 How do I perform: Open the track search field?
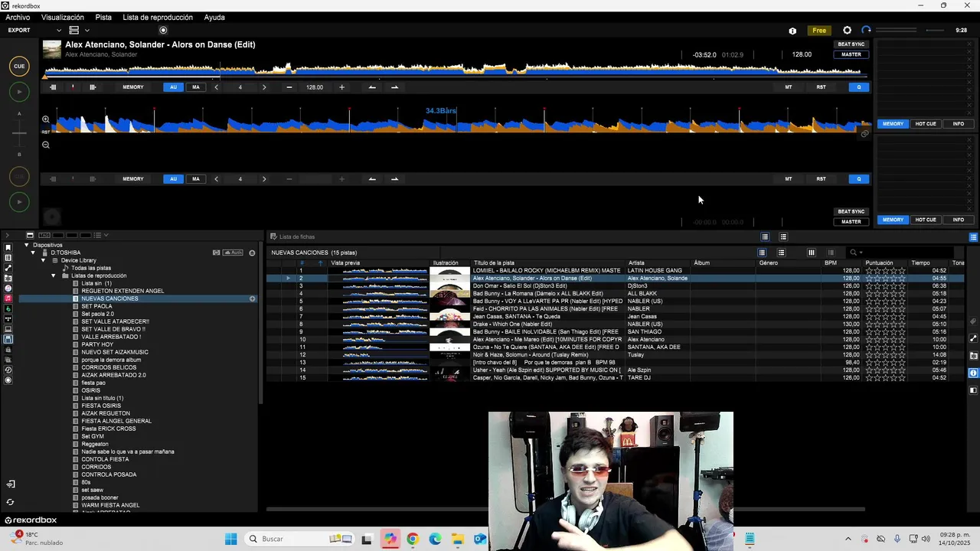[x=900, y=253]
